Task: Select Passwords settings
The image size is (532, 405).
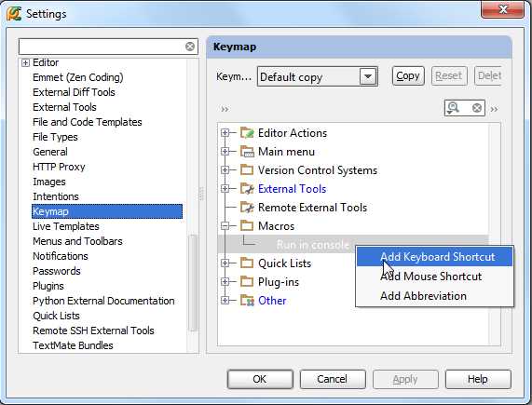Action: 57,271
